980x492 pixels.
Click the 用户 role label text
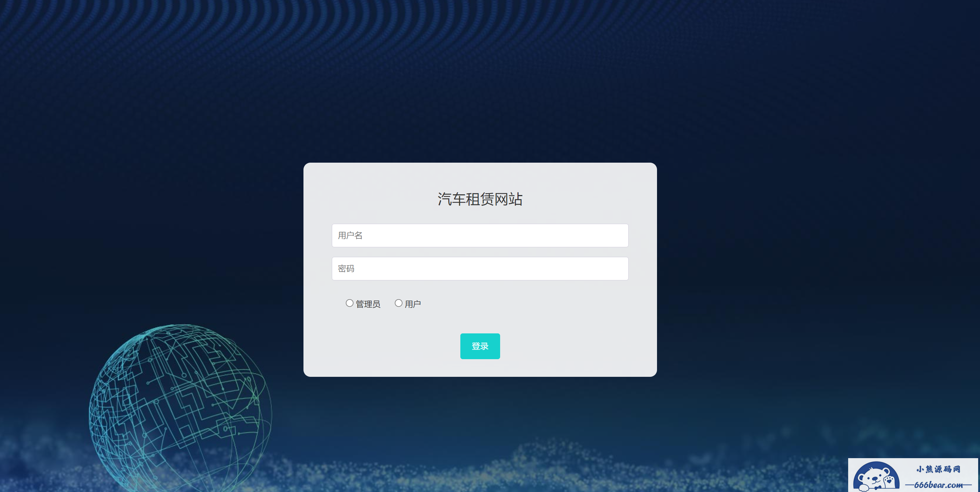pos(413,304)
